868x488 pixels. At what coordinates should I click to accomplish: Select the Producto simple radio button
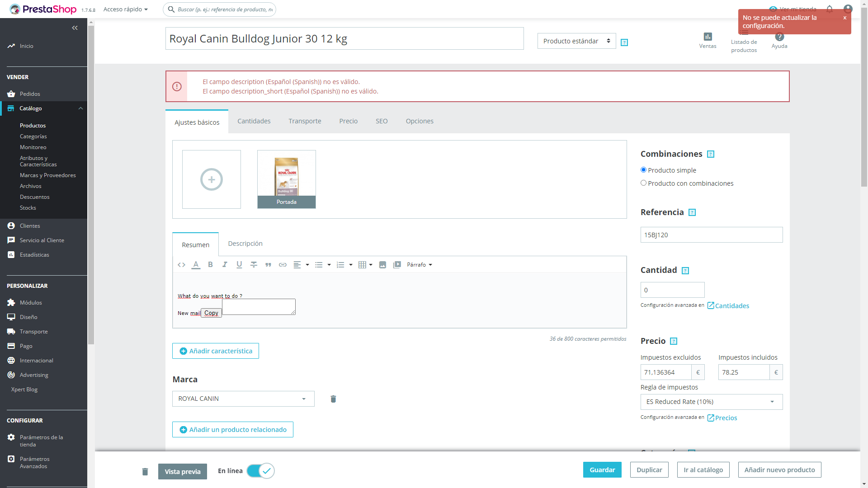pyautogui.click(x=643, y=170)
